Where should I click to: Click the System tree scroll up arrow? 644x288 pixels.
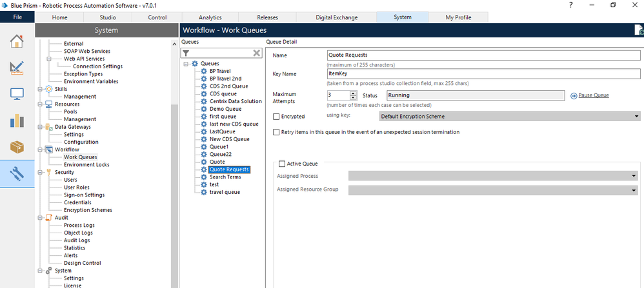click(175, 43)
